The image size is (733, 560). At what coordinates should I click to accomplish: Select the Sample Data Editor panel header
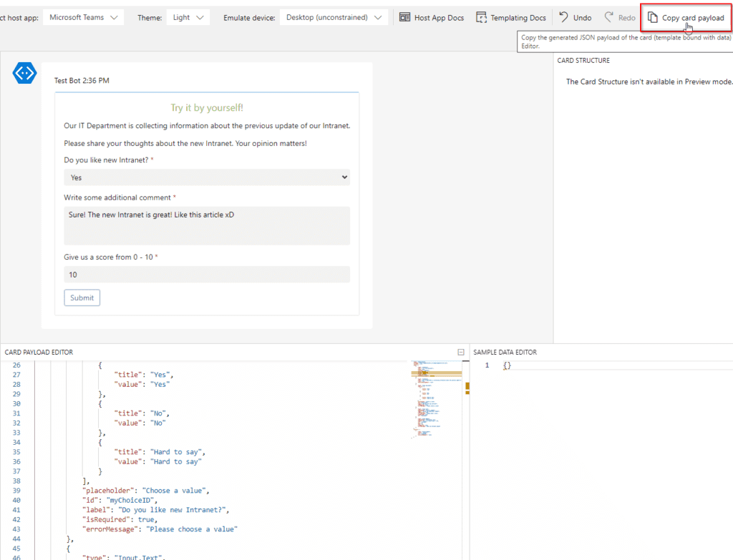tap(505, 352)
